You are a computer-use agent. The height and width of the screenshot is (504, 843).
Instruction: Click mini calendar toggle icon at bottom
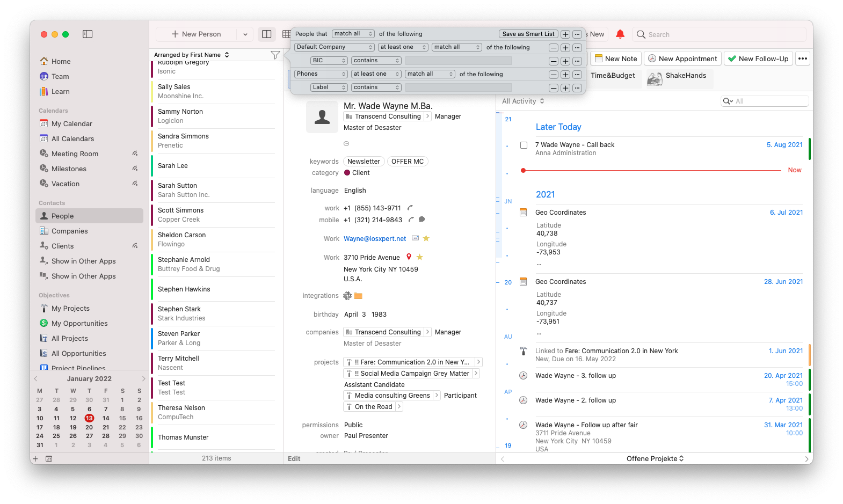click(x=49, y=459)
